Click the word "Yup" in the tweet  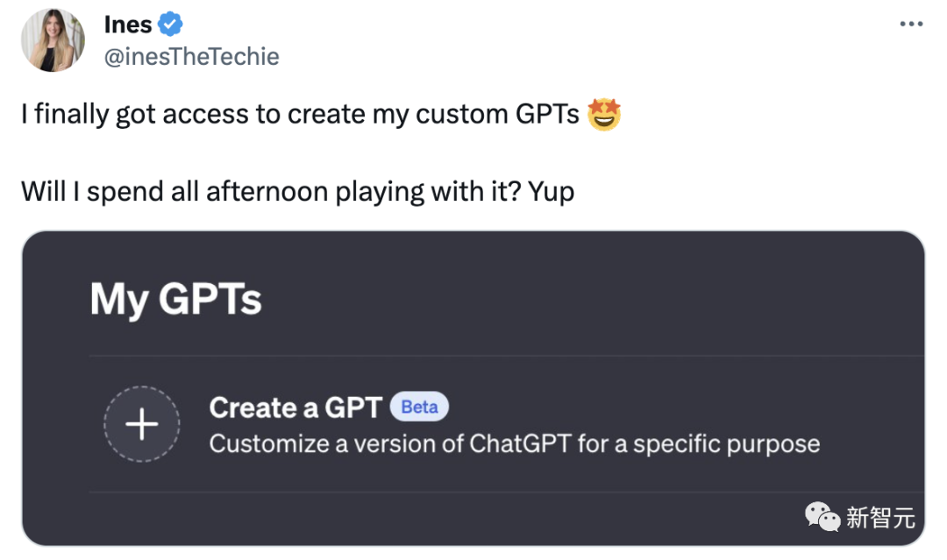click(x=552, y=191)
